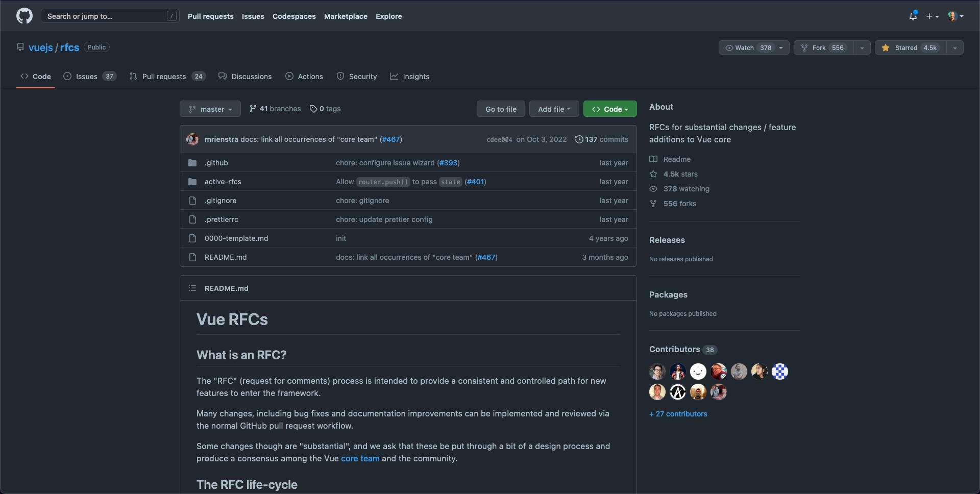Open the star lists dropdown arrow
Viewport: 980px width, 494px height.
[955, 47]
